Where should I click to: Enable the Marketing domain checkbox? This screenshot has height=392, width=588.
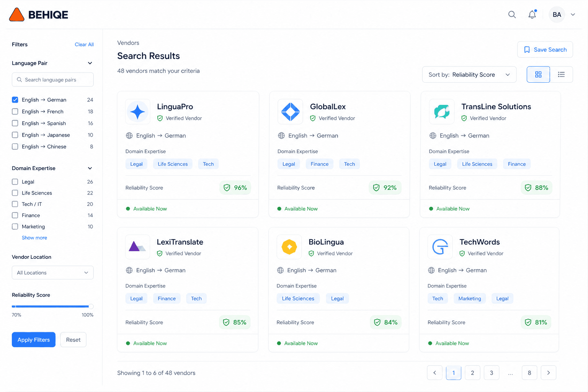coord(15,227)
